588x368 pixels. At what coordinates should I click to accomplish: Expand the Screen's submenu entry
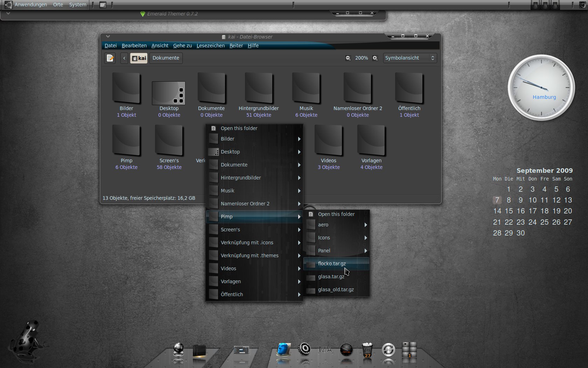254,230
